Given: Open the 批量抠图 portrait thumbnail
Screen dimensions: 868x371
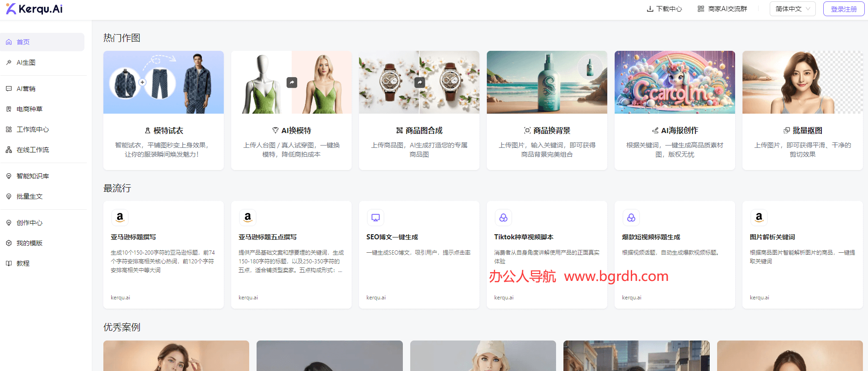Looking at the screenshot, I should [x=802, y=82].
